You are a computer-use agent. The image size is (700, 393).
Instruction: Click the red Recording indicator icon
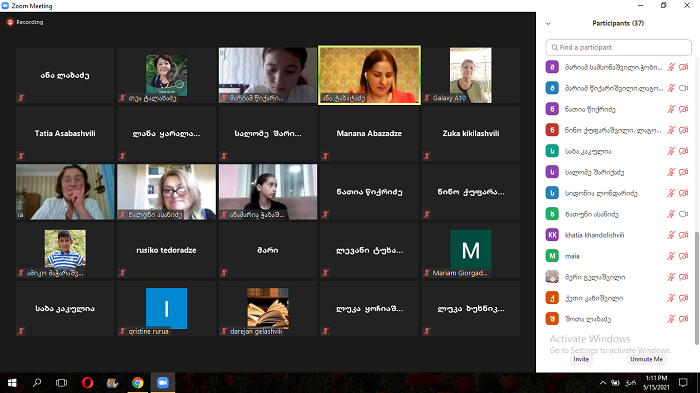point(10,22)
